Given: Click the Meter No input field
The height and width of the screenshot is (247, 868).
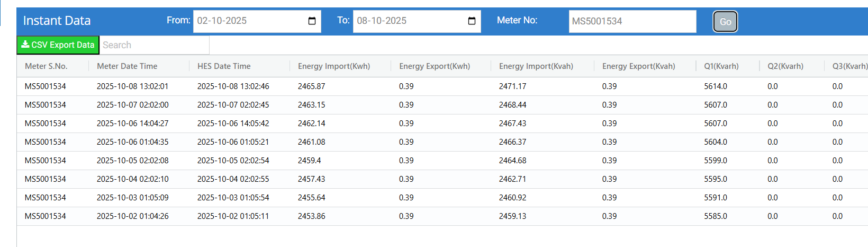Looking at the screenshot, I should [x=632, y=21].
